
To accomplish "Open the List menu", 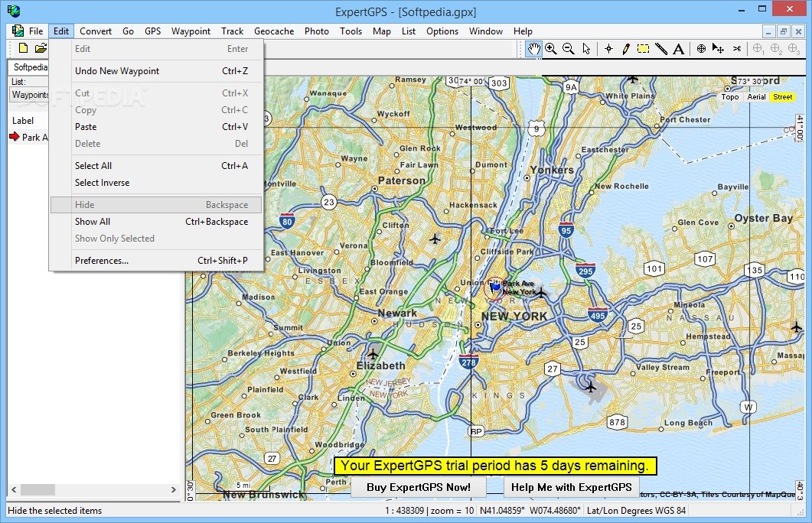I will (x=409, y=31).
